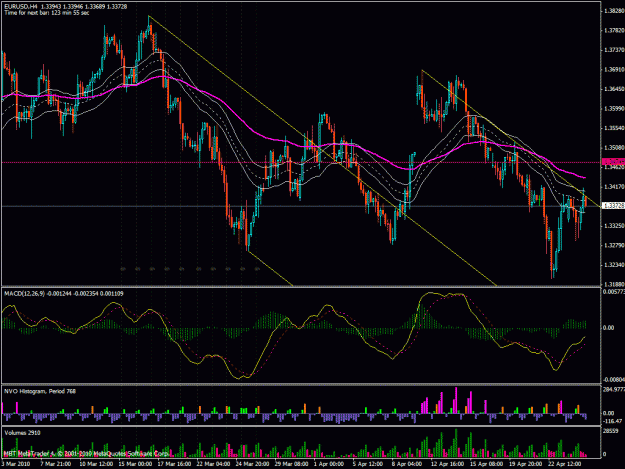Click the MACD scale value 0.005773
The width and height of the screenshot is (625, 469).
(x=614, y=292)
